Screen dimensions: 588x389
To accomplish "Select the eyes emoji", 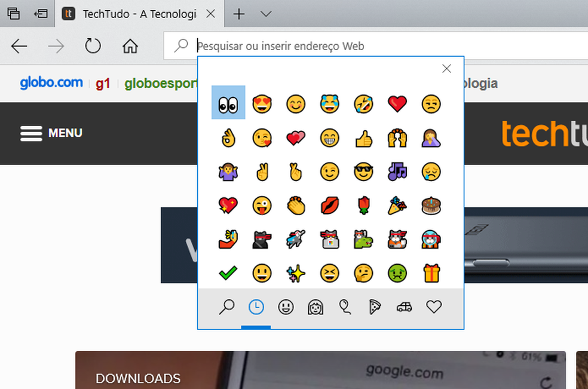I will click(228, 103).
